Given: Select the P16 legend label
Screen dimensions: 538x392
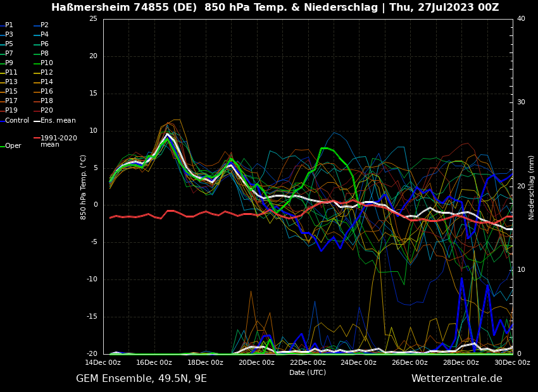Looking at the screenshot, I should 46,92.
